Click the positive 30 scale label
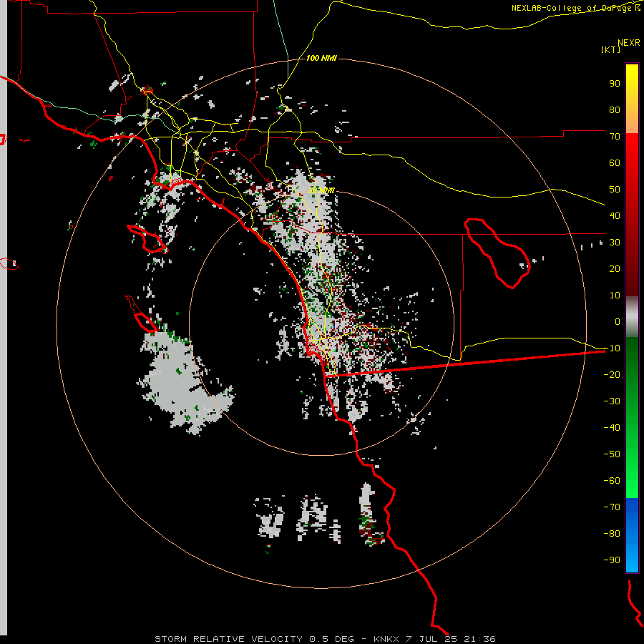 tap(615, 243)
